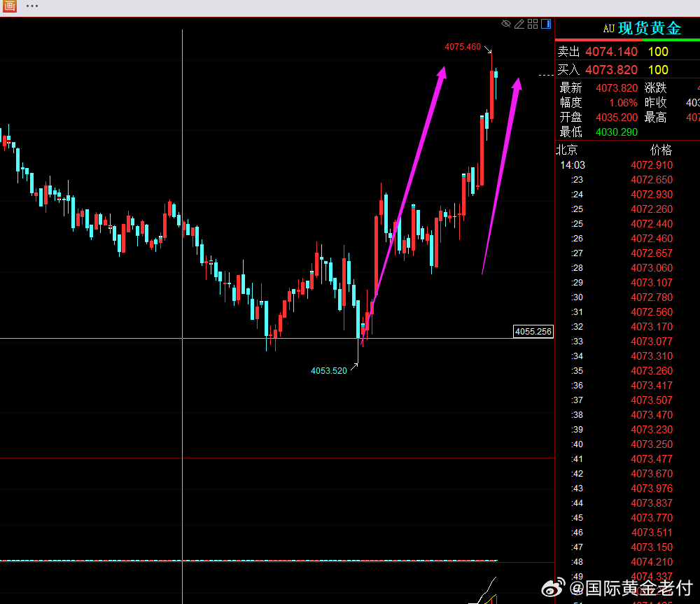Screen dimensions: 700x604
Task: Select tick price 4073.511
Action: point(652,533)
